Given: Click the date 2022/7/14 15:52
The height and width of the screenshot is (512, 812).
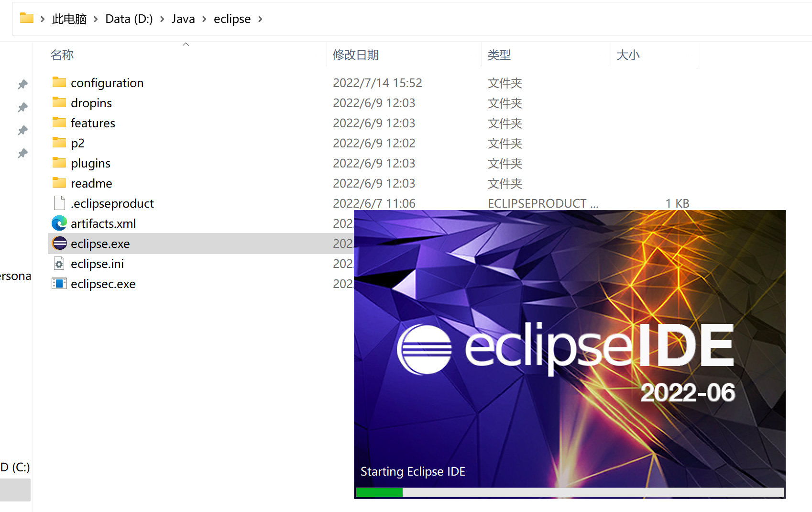Looking at the screenshot, I should pos(377,83).
